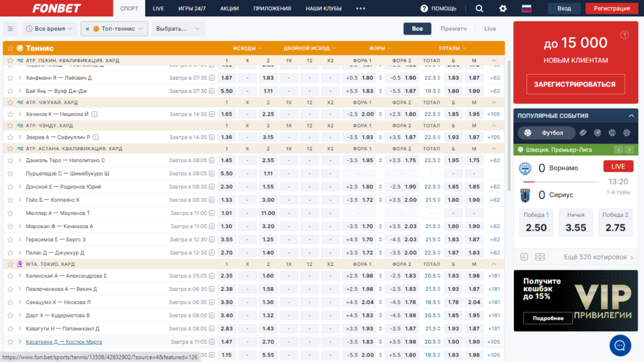Select volleyball icon in popular events
Screen dimensions: 644x362
627,133
